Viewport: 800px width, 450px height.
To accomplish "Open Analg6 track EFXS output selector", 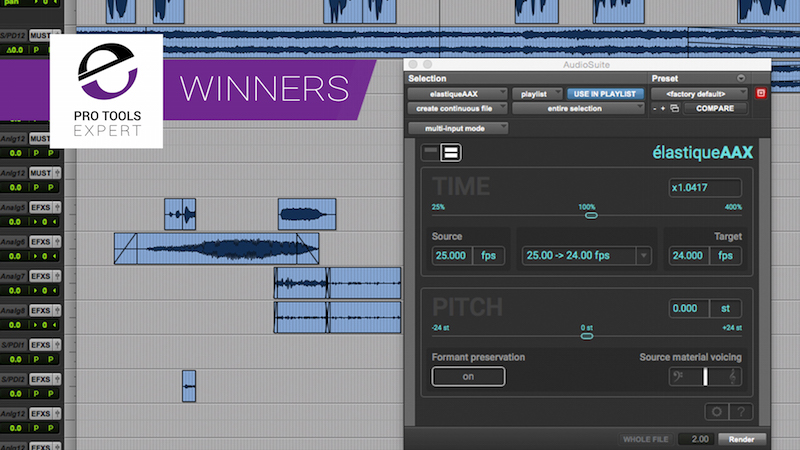I will [41, 242].
